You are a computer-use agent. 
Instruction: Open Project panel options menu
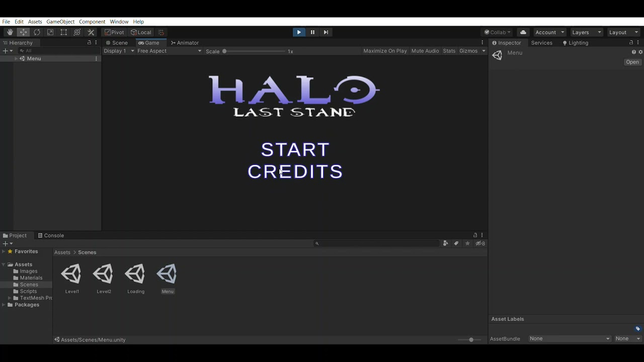tap(482, 235)
